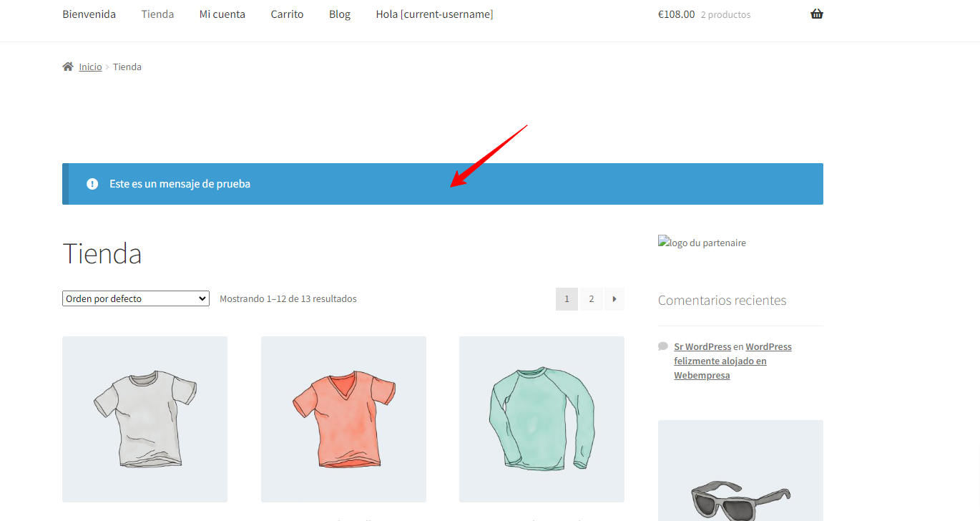980x521 pixels.
Task: Click Tienda text in breadcrumb
Action: (x=127, y=67)
